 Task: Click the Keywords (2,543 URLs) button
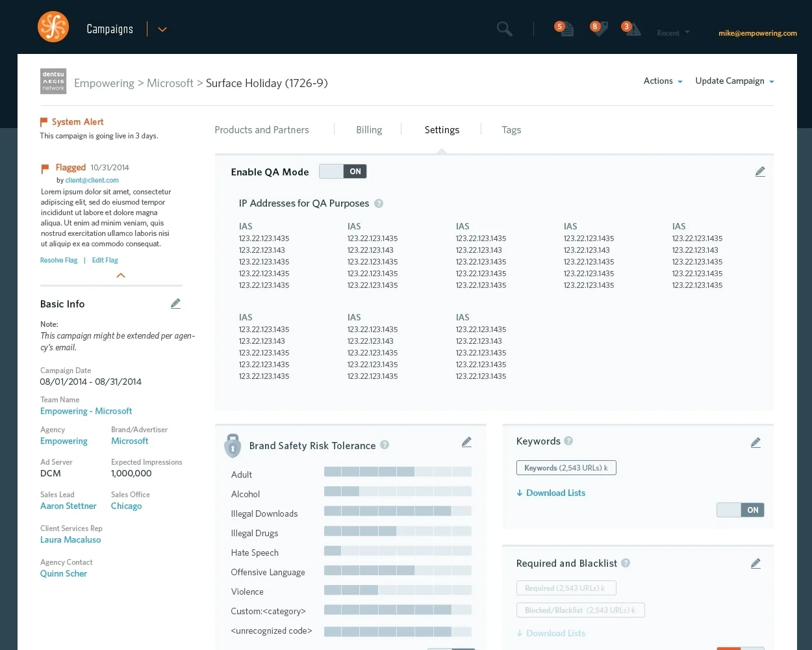(x=566, y=468)
